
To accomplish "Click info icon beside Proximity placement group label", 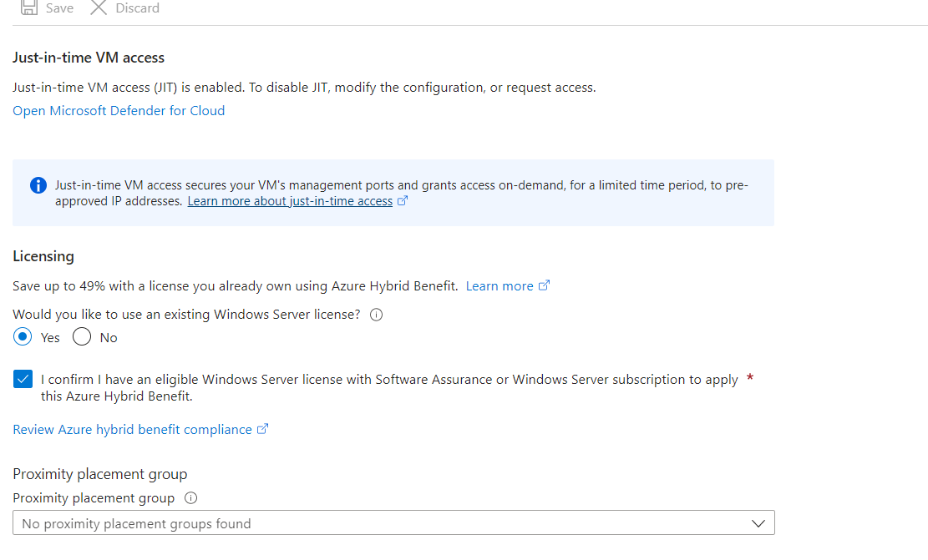I will tap(190, 498).
